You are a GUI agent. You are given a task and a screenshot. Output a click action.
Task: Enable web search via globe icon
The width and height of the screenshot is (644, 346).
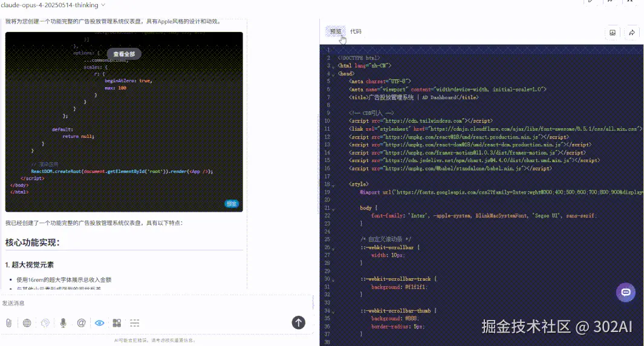(27, 323)
